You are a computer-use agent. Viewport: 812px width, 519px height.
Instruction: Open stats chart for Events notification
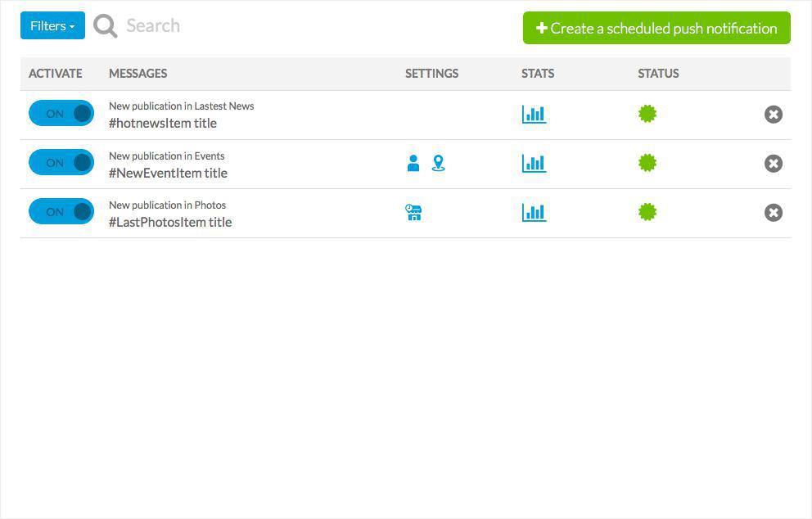(534, 164)
